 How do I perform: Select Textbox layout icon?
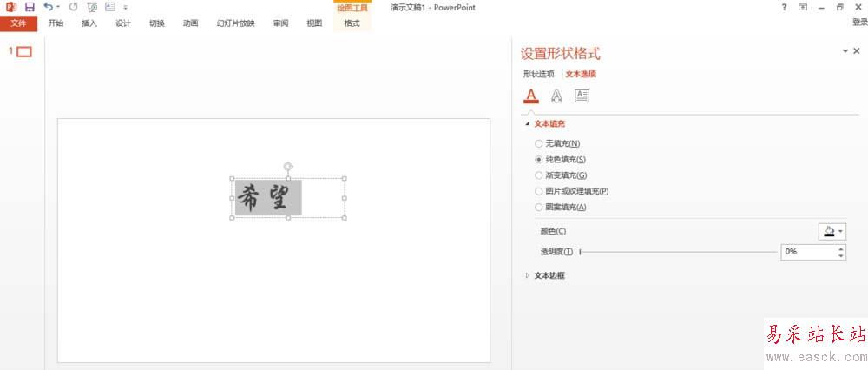coord(582,96)
